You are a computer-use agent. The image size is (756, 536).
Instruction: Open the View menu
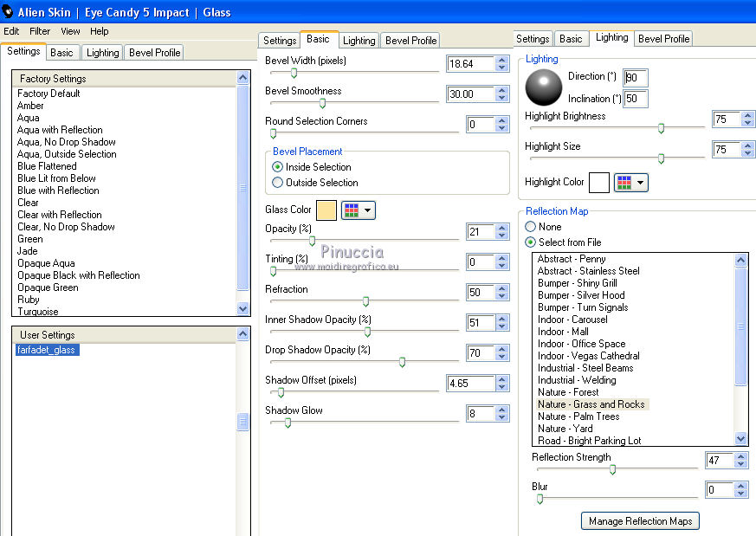point(70,31)
